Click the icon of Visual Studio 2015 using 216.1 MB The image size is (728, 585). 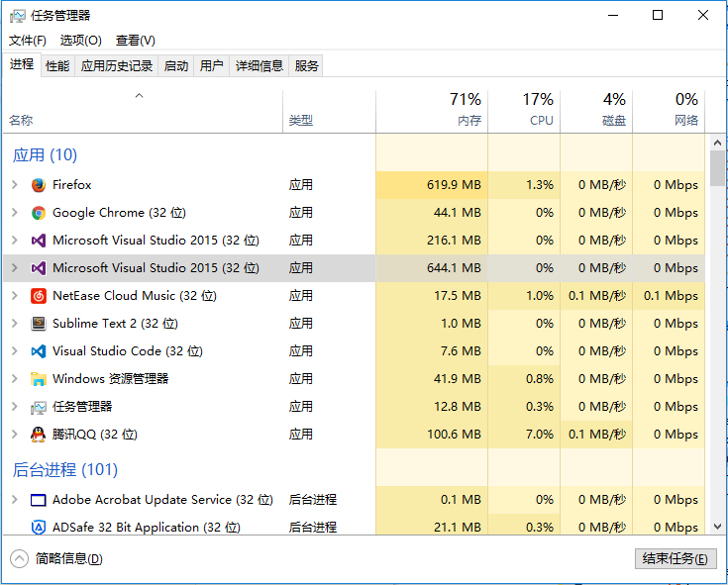[38, 241]
